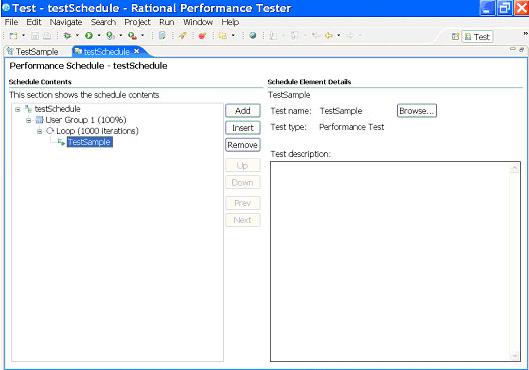Click the Browse... button

[417, 111]
